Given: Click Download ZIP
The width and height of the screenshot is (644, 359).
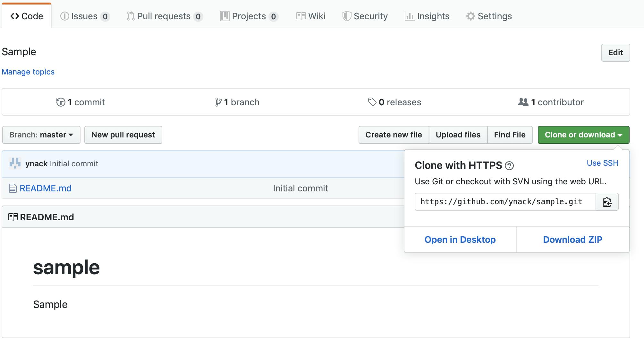Looking at the screenshot, I should pos(572,240).
